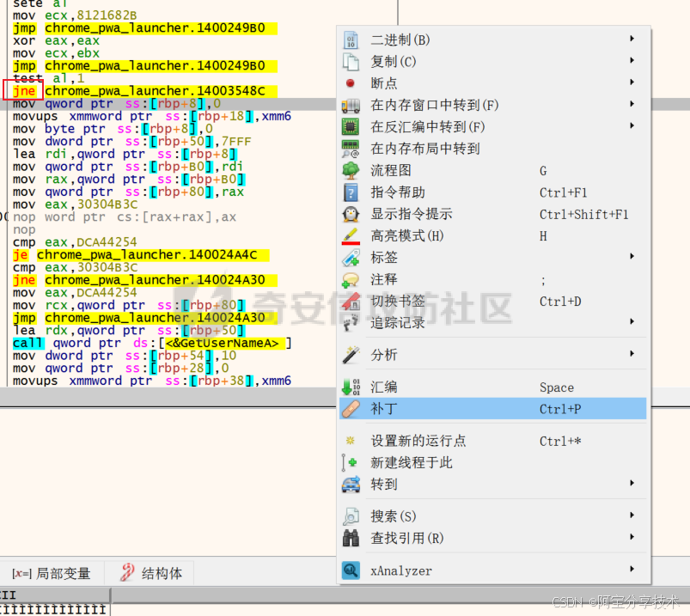Select mov eax,30304B3C instruction line
The image size is (690, 616).
(x=75, y=204)
